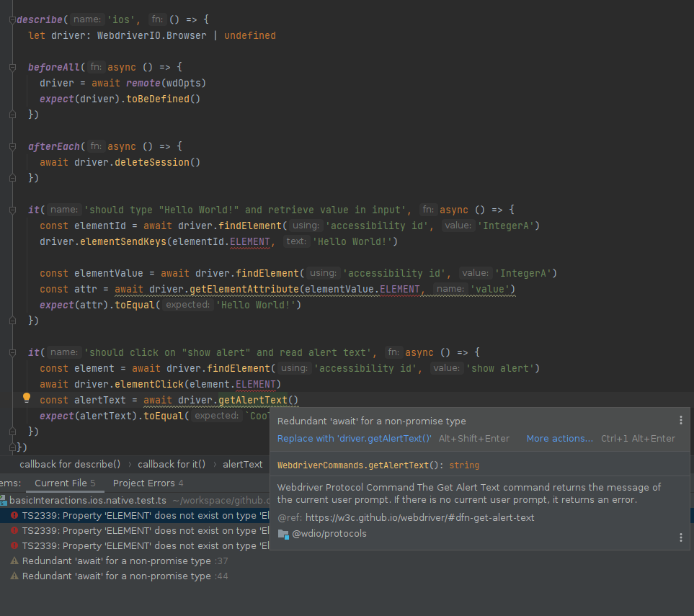The height and width of the screenshot is (616, 694).
Task: Select 'callback for it()' breadcrumb
Action: click(172, 464)
